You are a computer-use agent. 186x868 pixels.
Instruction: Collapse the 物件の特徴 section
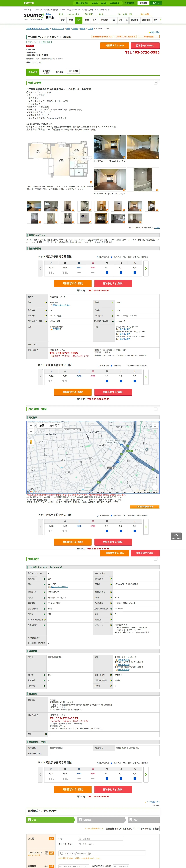click(156, 83)
